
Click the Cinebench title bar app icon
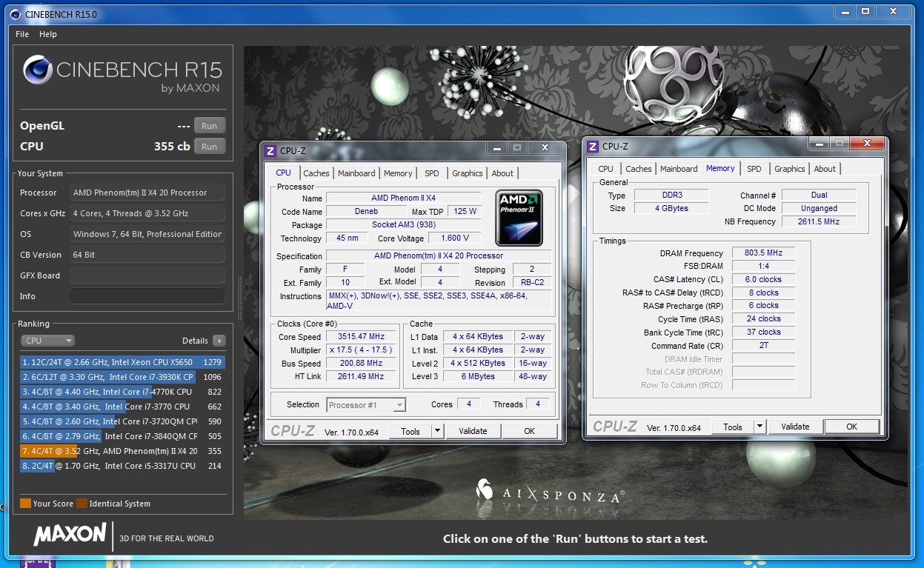click(16, 14)
